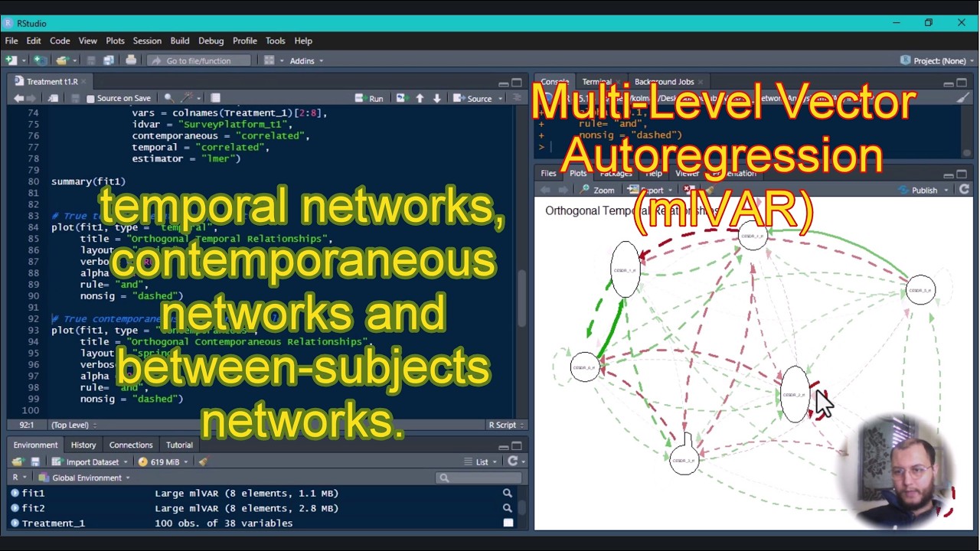
Task: Open the File menu
Action: click(x=11, y=41)
